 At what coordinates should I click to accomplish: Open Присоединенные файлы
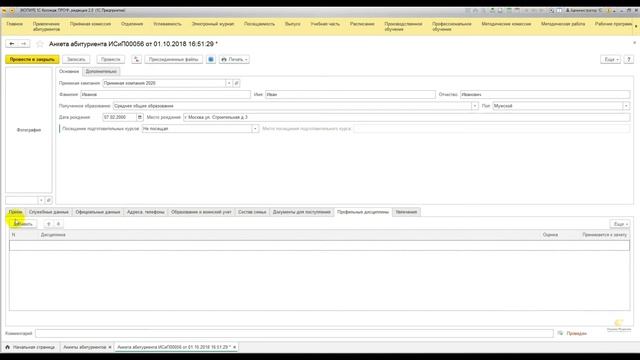pyautogui.click(x=173, y=60)
